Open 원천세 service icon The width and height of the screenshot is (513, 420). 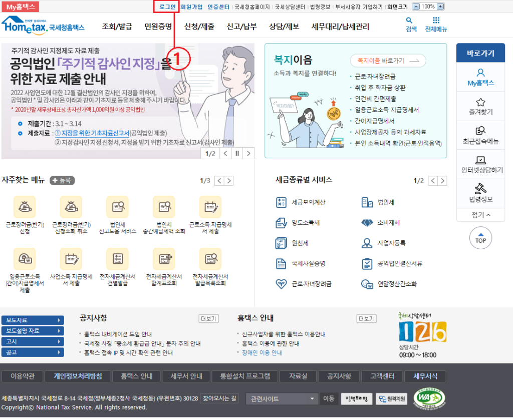pyautogui.click(x=281, y=243)
